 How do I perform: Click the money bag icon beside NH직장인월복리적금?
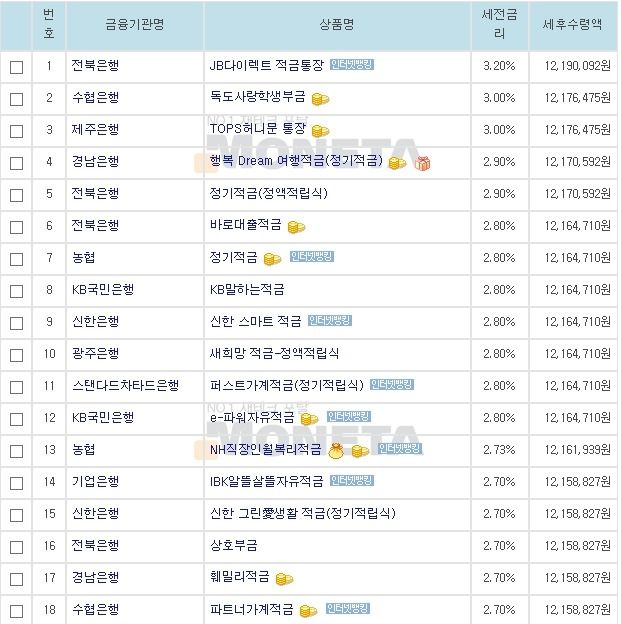[x=336, y=451]
